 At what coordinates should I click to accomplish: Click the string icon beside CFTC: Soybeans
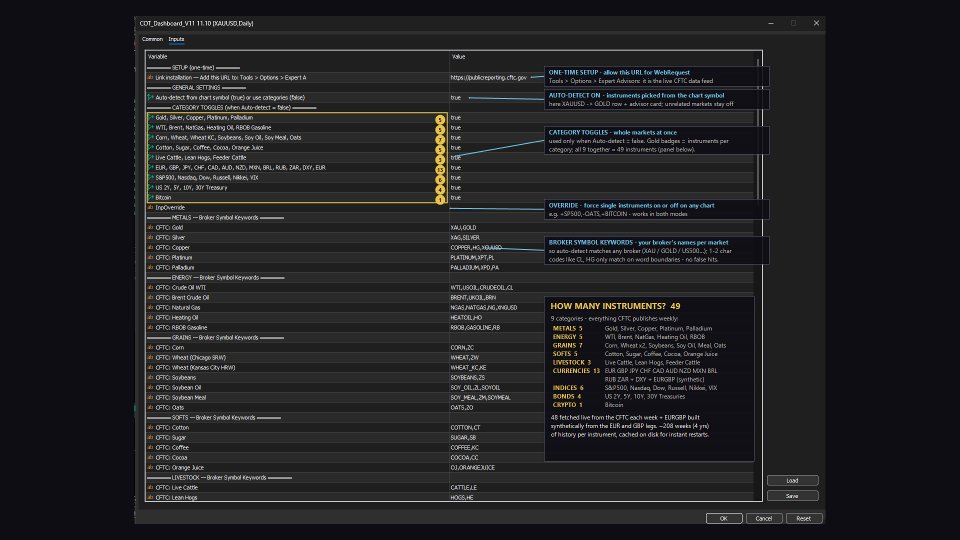point(150,378)
